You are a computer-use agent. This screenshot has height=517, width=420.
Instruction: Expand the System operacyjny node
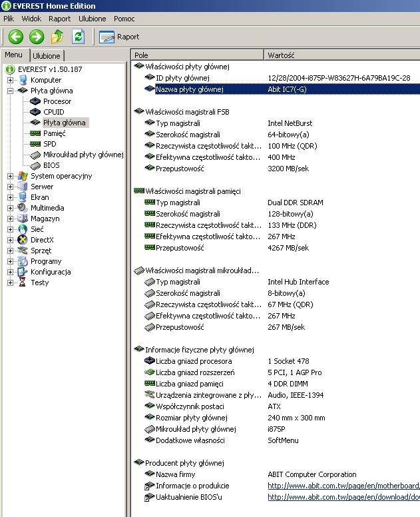pos(10,176)
